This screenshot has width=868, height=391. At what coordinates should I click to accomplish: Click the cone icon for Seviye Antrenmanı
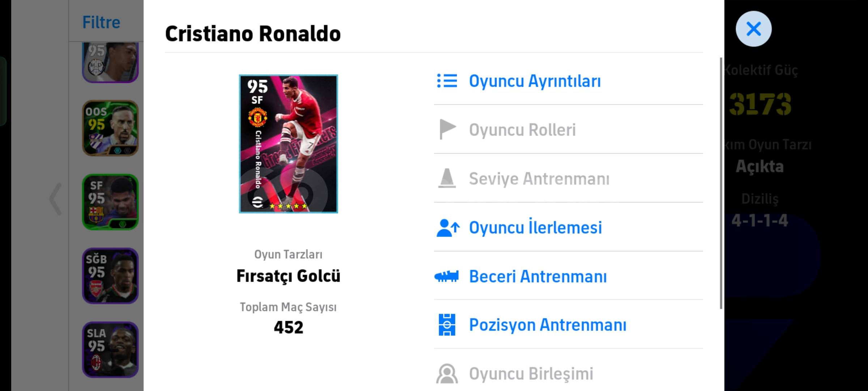pos(447,178)
